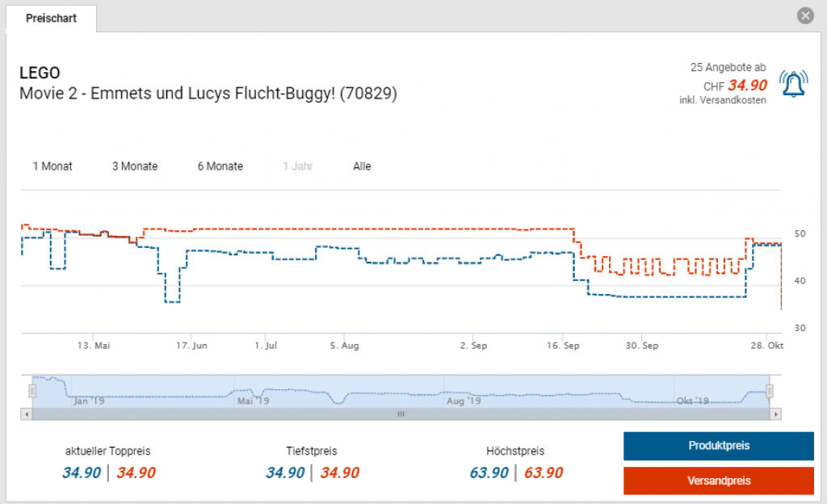Toggle the red Versandpreis series
This screenshot has width=827, height=504.
(718, 481)
